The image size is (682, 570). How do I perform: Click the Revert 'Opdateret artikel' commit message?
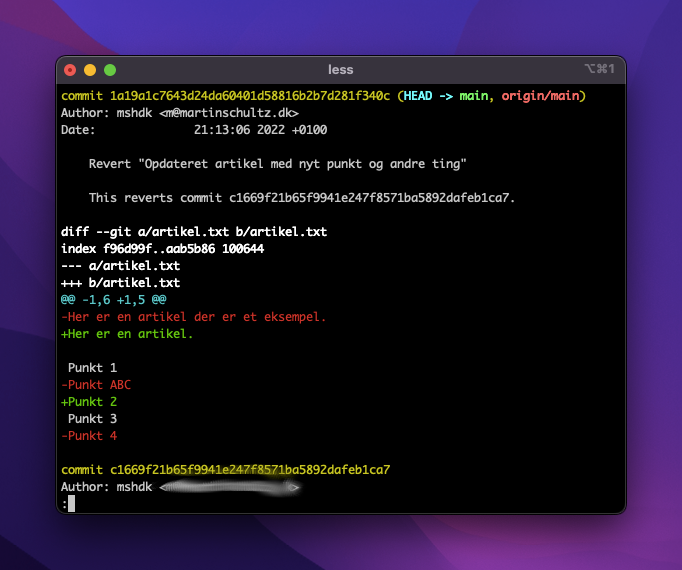(277, 164)
